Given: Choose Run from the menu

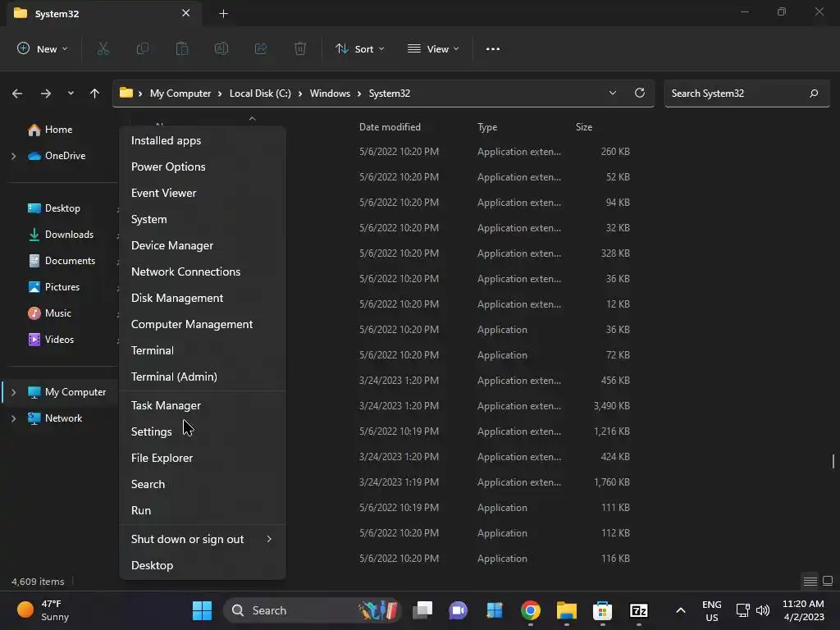Looking at the screenshot, I should point(203,510).
